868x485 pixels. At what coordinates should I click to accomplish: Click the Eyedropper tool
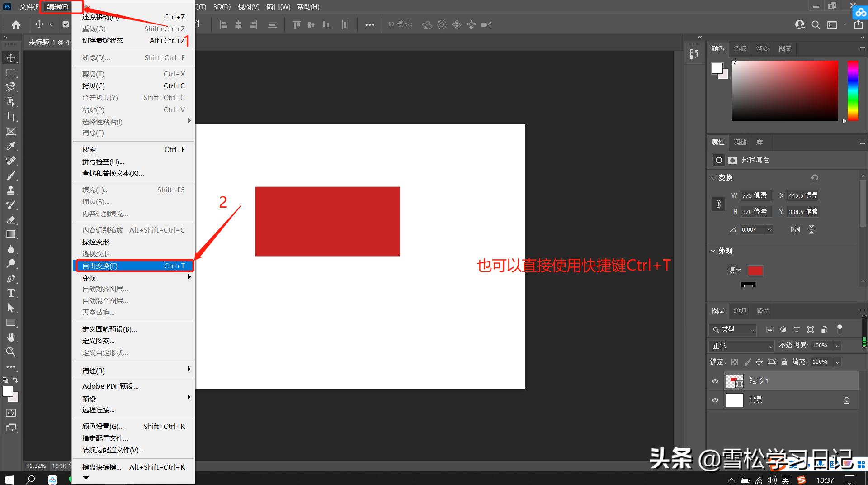click(11, 146)
